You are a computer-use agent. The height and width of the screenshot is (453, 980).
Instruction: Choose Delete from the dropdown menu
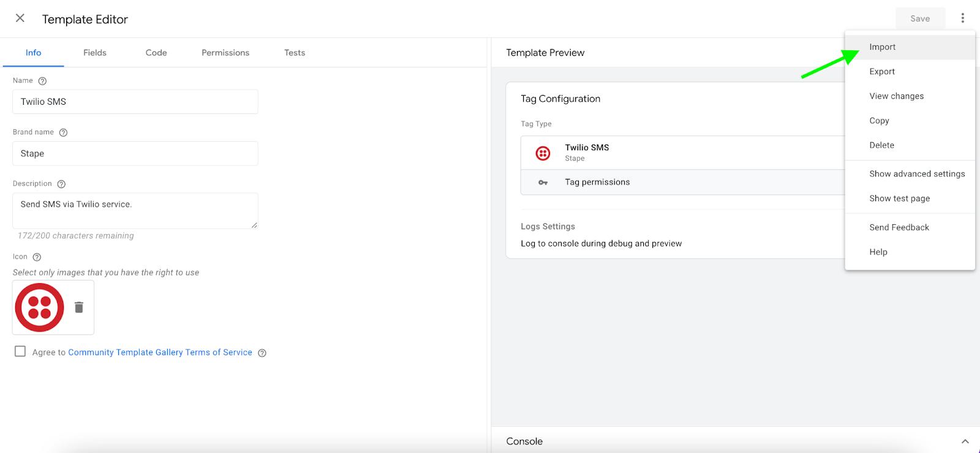tap(910, 145)
